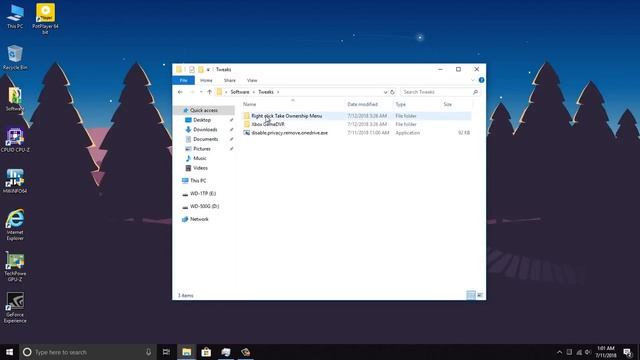The image size is (640, 360).
Task: Open Task View from the taskbar
Action: point(166,352)
